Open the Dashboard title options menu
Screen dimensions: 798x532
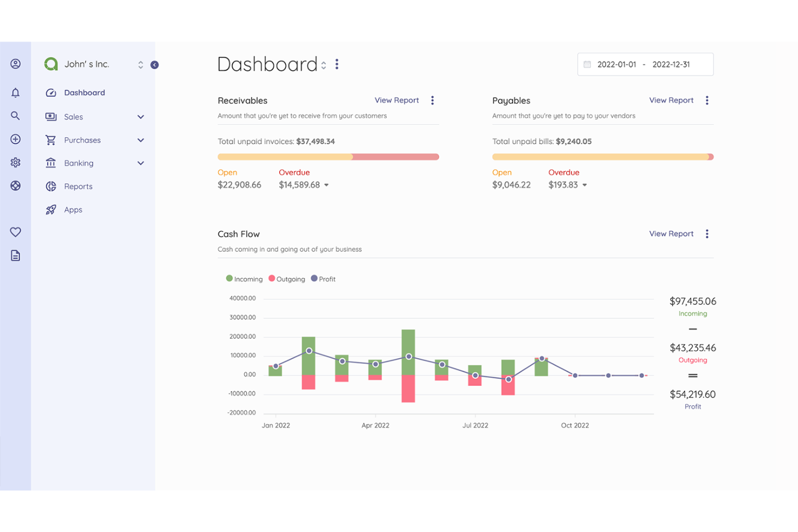point(336,64)
